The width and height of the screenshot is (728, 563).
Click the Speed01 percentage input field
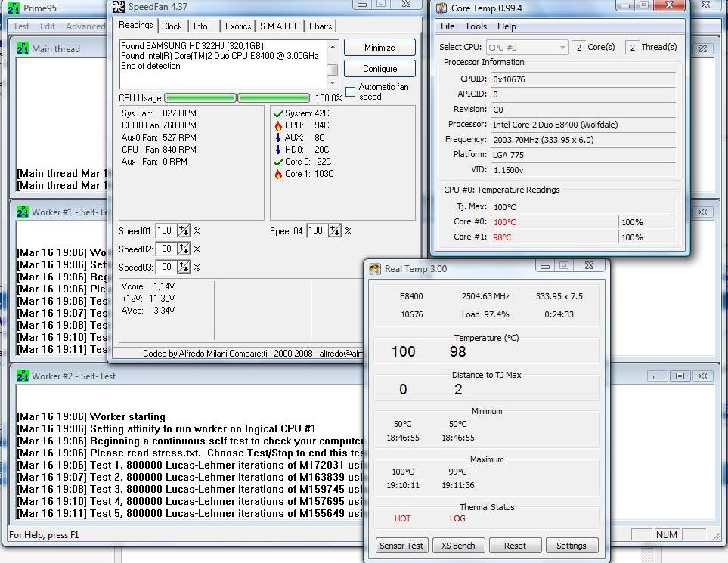(166, 230)
